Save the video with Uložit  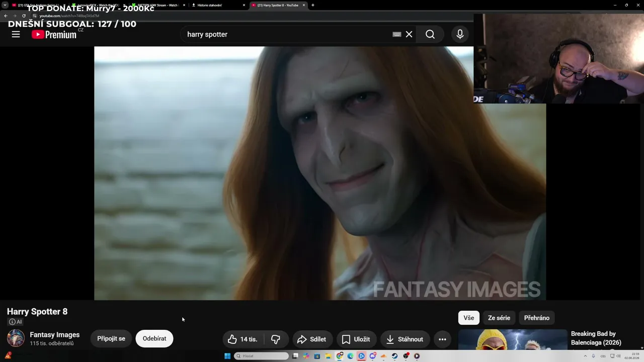356,339
